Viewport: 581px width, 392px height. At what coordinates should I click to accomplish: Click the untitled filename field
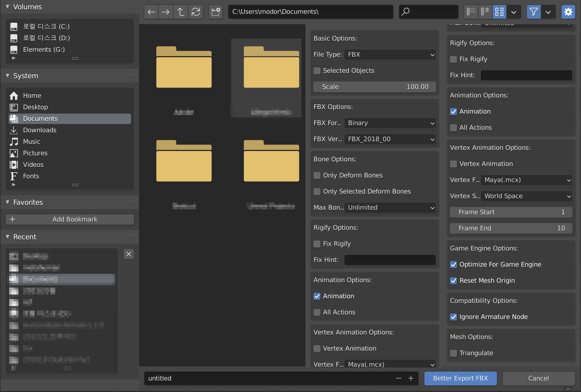coord(269,378)
